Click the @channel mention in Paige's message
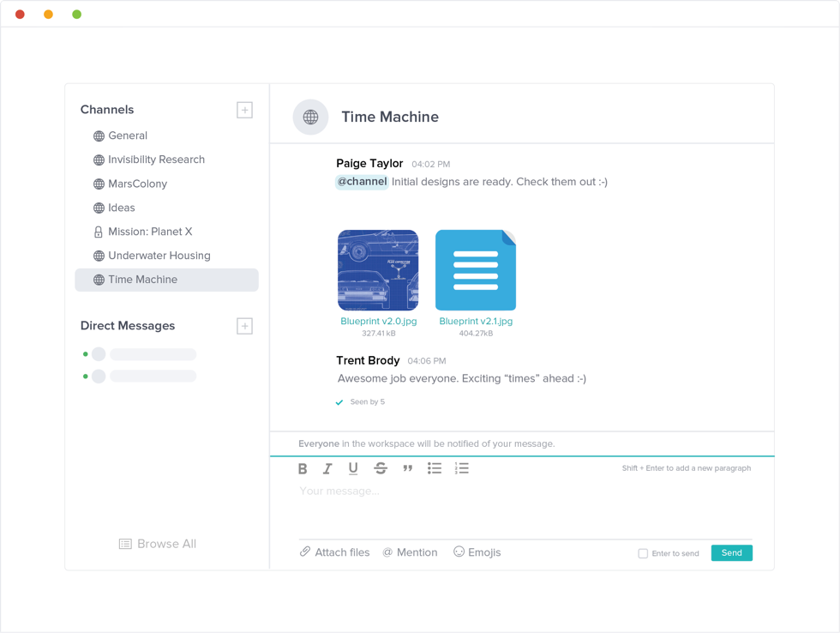Viewport: 840px width, 633px height. pyautogui.click(x=360, y=182)
